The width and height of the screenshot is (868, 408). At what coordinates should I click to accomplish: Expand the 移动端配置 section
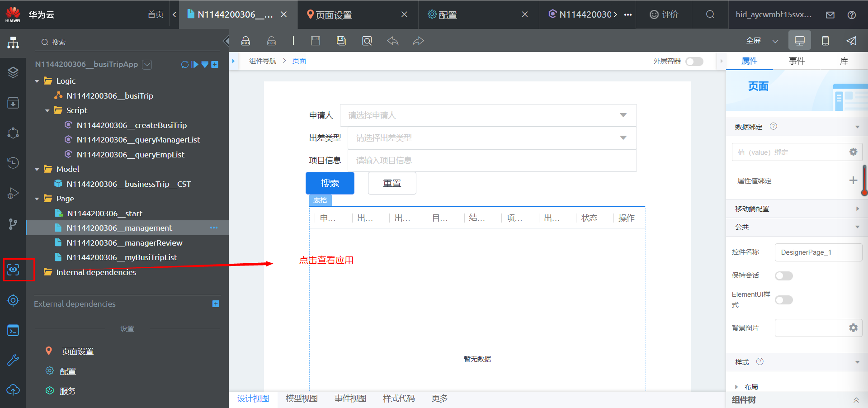point(858,209)
